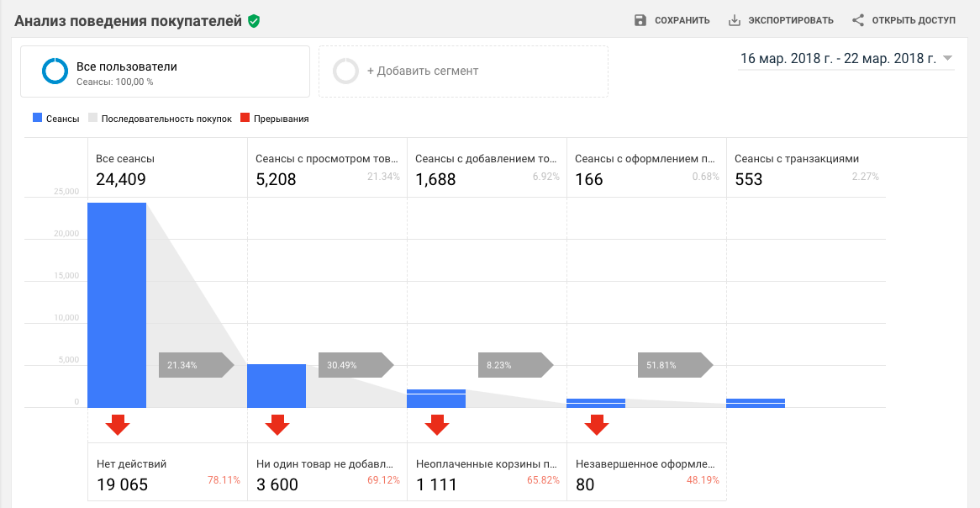Click the ЭКСПОРТИРОВАТЬ button label
The image size is (980, 508).
point(791,20)
